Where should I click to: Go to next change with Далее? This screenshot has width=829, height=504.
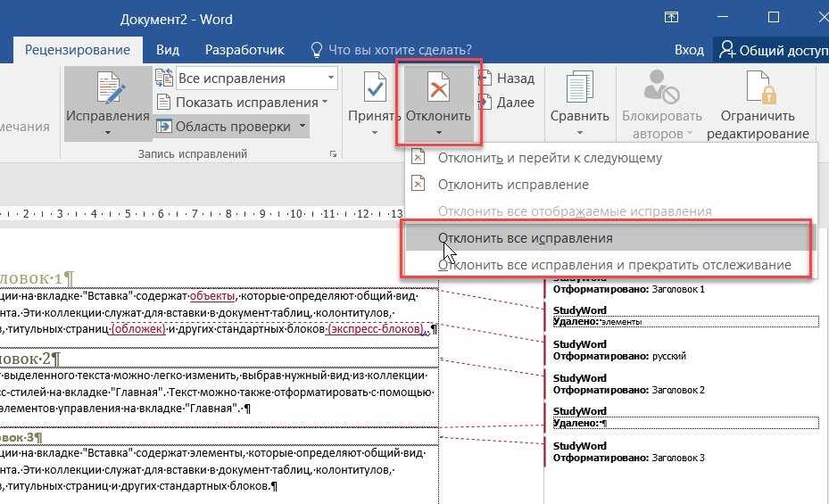pyautogui.click(x=507, y=103)
